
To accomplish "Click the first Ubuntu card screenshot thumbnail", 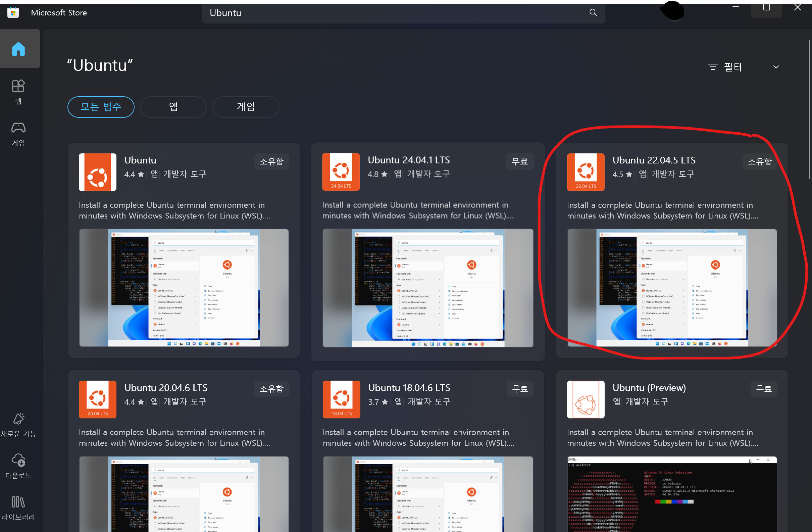I will coord(184,288).
